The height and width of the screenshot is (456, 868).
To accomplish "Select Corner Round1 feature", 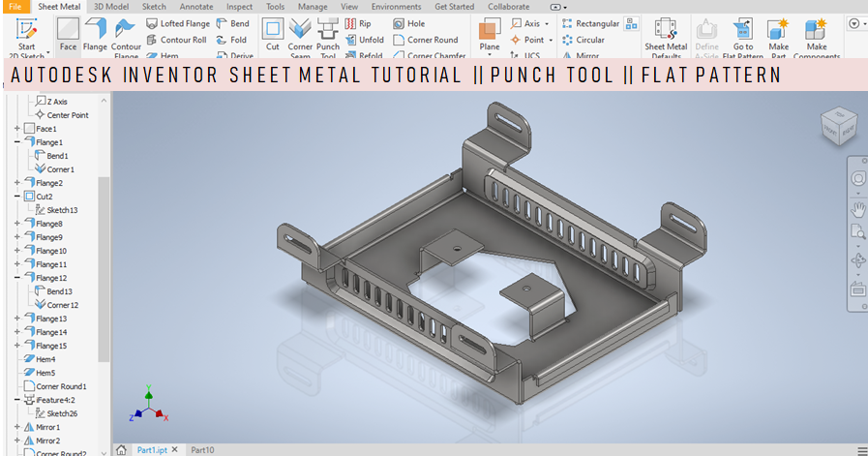I will pyautogui.click(x=55, y=386).
